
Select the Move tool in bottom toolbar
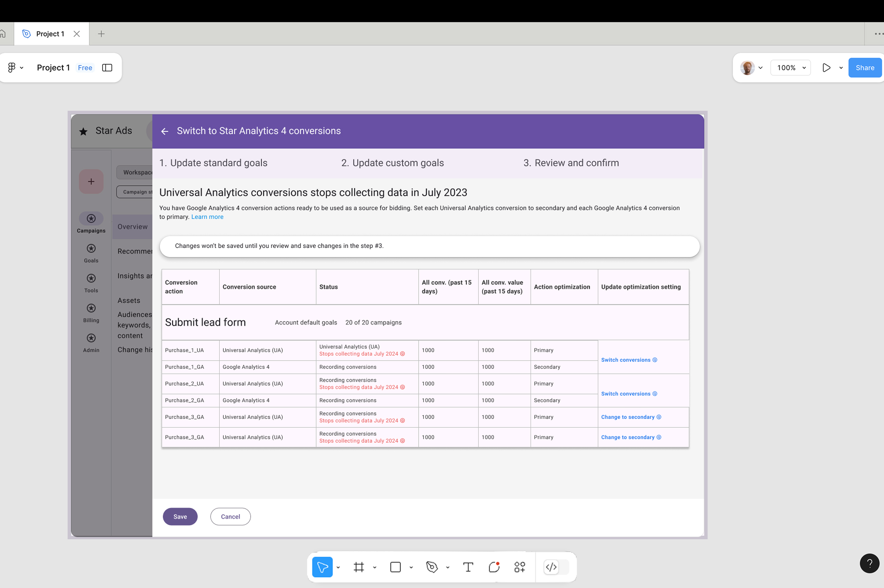tap(322, 567)
